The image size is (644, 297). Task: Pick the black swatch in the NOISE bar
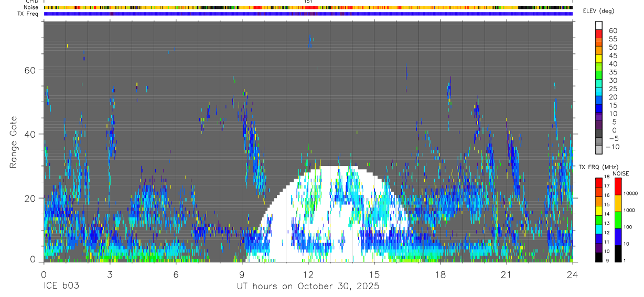pyautogui.click(x=618, y=254)
